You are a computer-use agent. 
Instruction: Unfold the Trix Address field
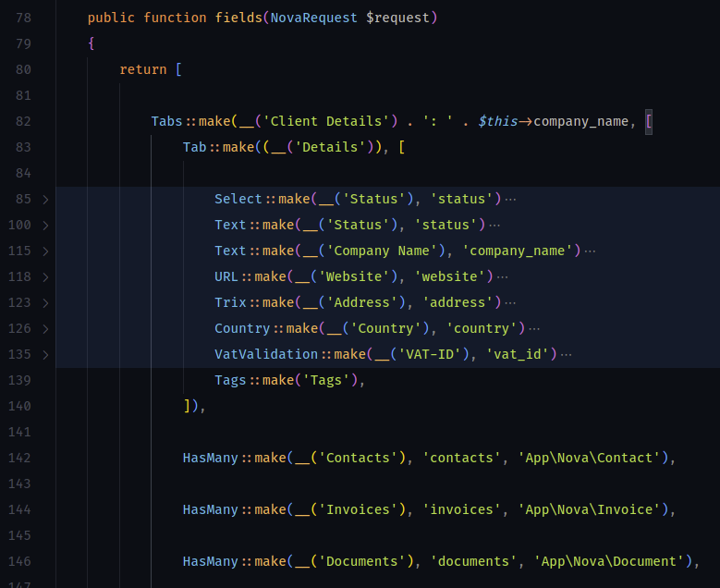(45, 302)
